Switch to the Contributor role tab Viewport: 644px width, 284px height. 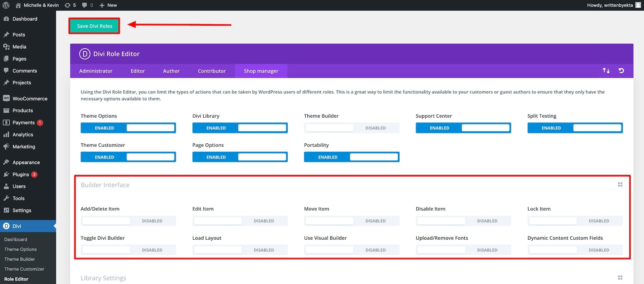tap(212, 71)
